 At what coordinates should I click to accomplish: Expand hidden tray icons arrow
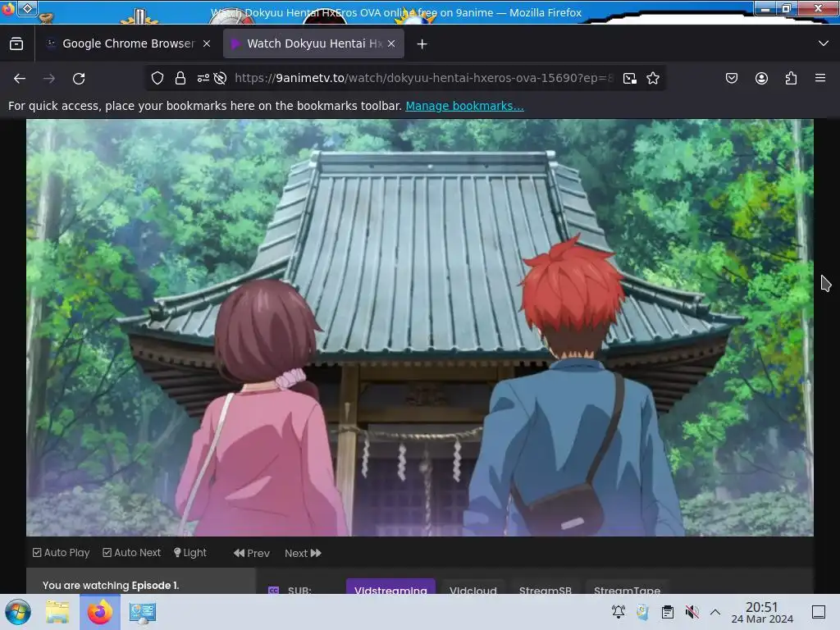click(715, 612)
